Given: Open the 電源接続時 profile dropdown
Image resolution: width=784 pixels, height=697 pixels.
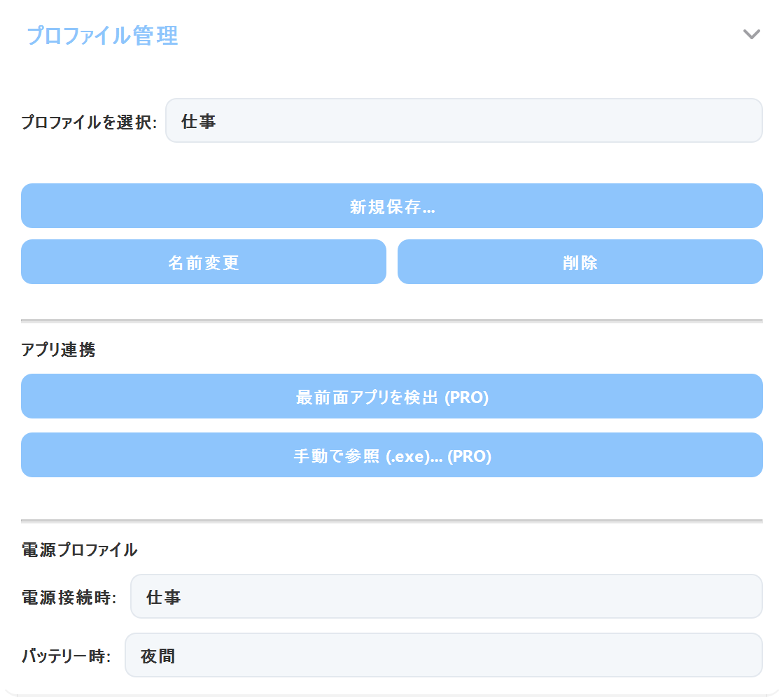Looking at the screenshot, I should (446, 596).
